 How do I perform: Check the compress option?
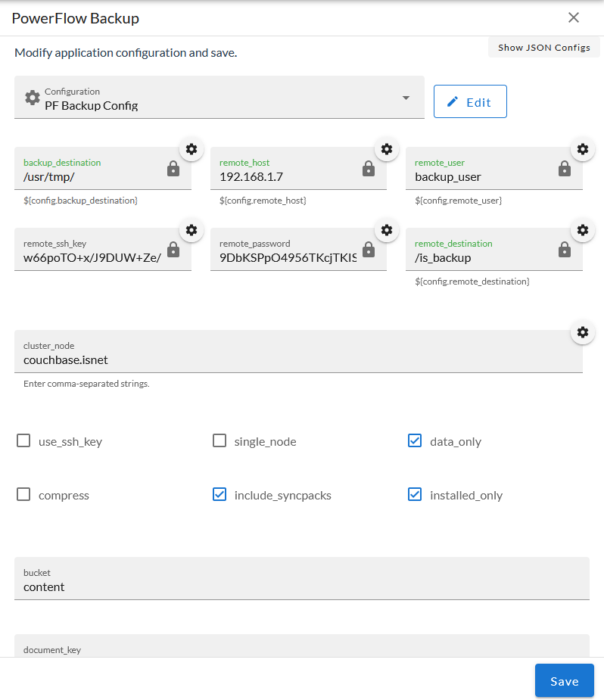pyautogui.click(x=23, y=495)
